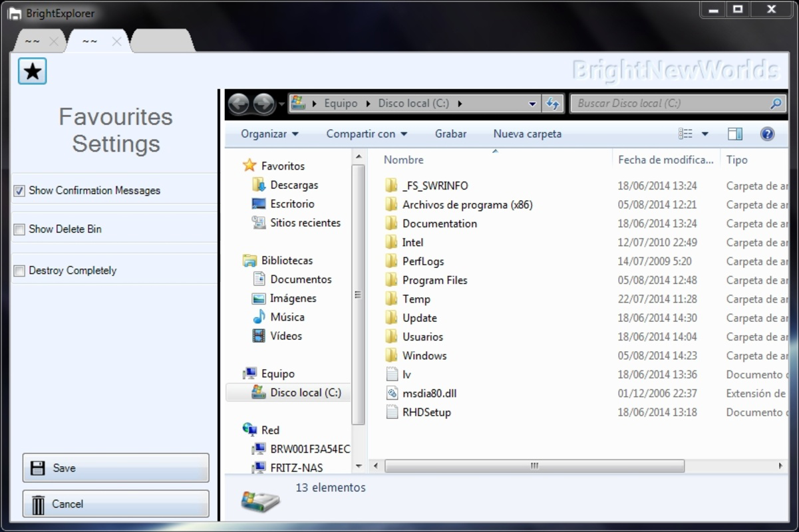Open the Compartir con dropdown

pos(367,134)
